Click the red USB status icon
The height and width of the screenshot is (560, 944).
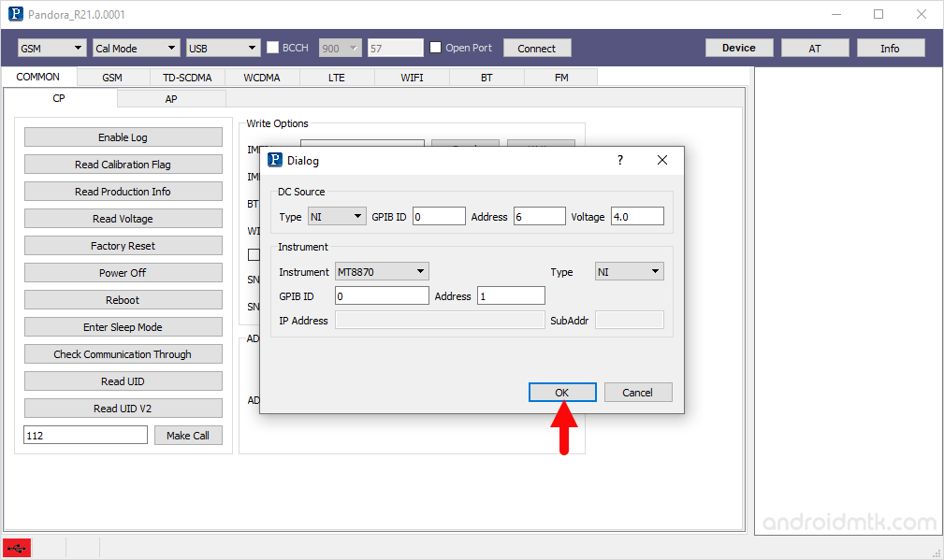[x=16, y=548]
